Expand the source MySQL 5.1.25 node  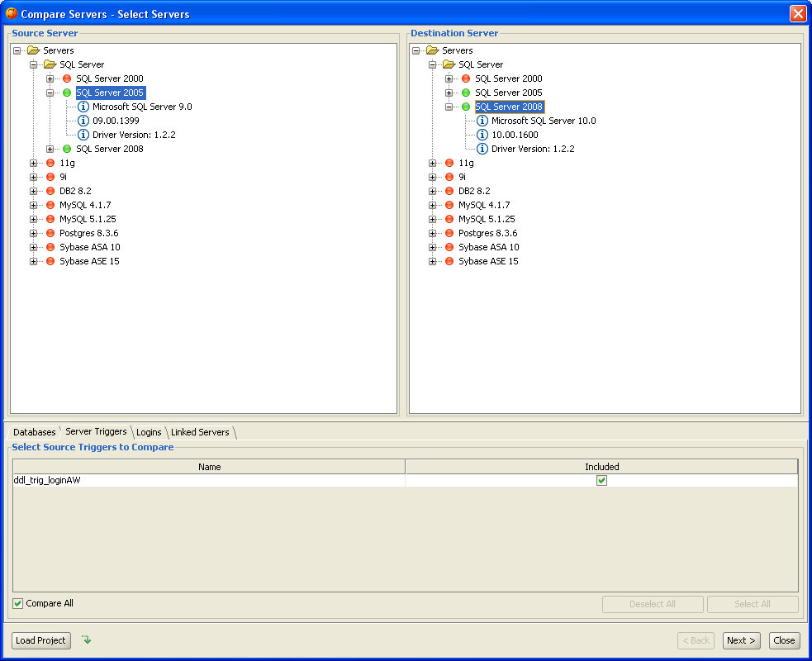(x=34, y=219)
